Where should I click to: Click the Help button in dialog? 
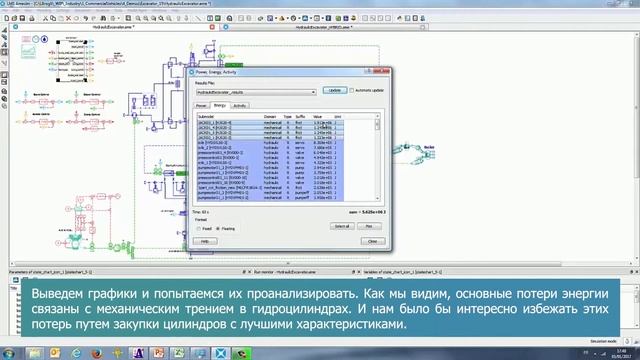[205, 241]
